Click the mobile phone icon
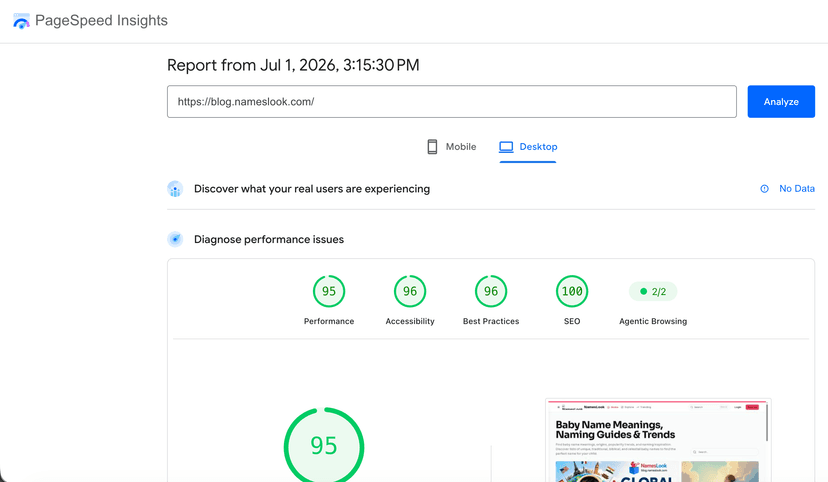The width and height of the screenshot is (828, 482). [432, 147]
